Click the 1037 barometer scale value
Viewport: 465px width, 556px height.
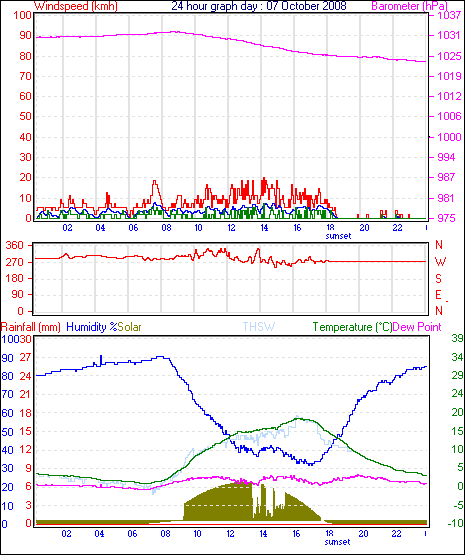(x=449, y=15)
